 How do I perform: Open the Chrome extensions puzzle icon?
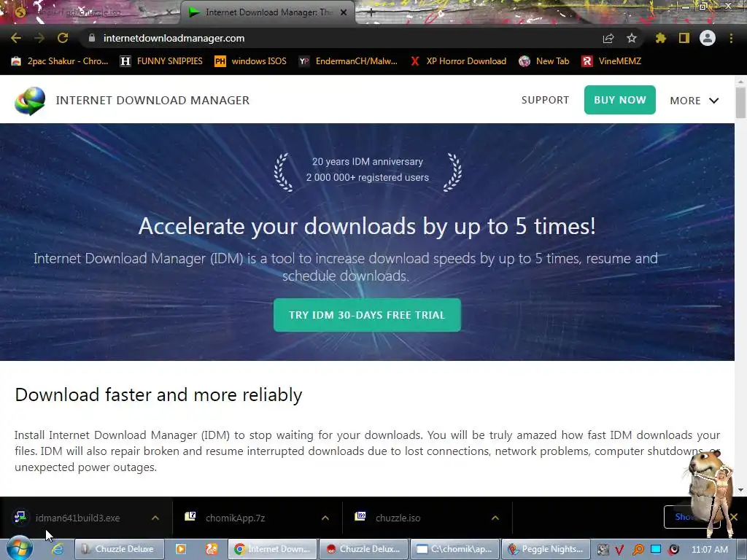(x=661, y=38)
